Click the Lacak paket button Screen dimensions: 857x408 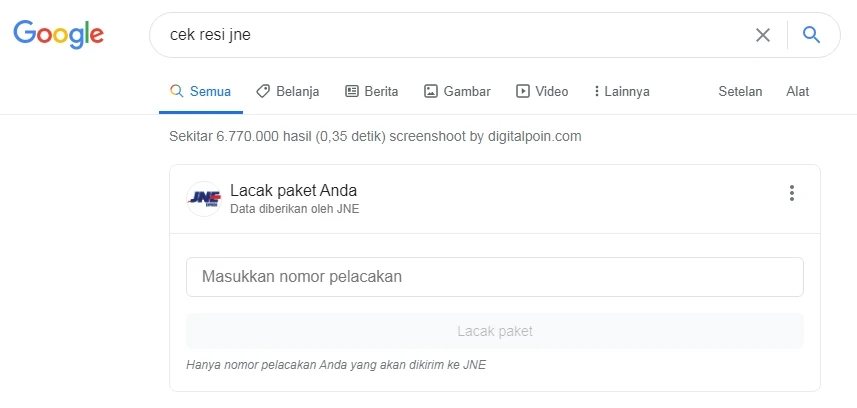point(495,331)
